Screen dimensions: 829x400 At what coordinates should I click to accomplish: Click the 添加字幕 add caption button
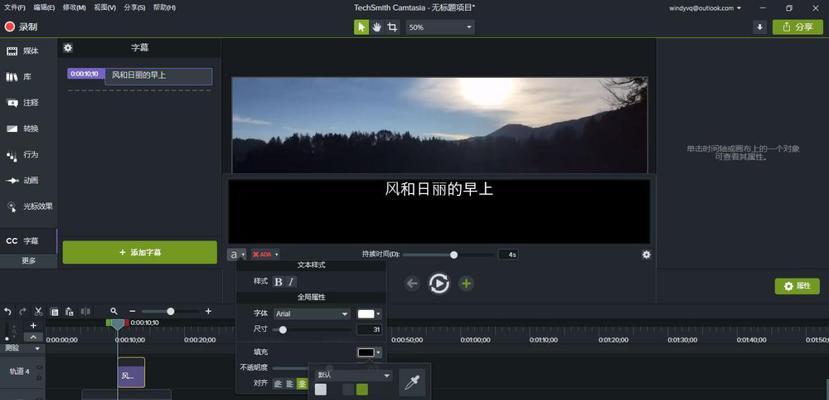(x=140, y=253)
